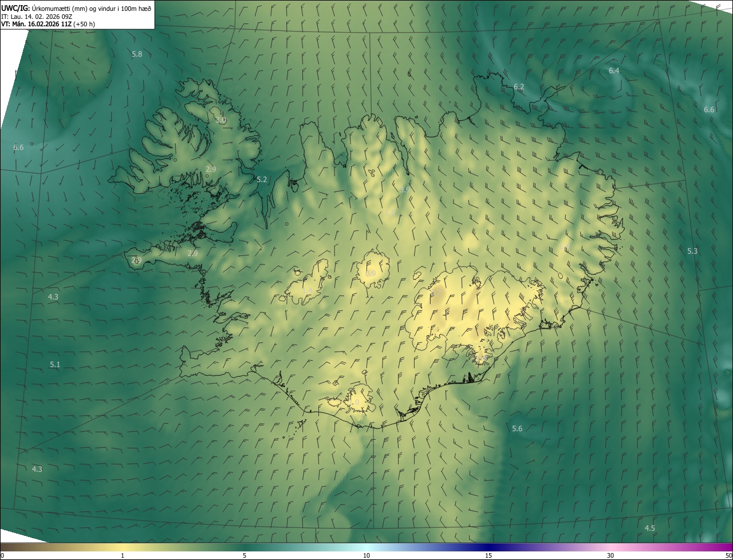
Task: Click the color scale tick label "50"
Action: (x=728, y=555)
